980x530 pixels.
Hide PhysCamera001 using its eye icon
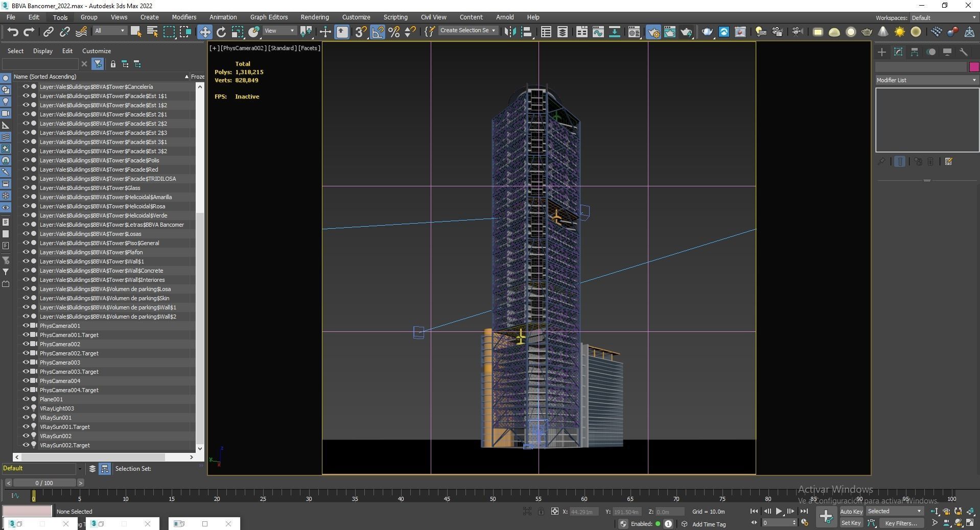(x=26, y=326)
